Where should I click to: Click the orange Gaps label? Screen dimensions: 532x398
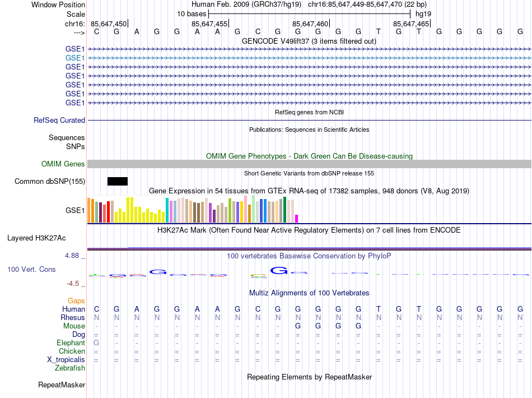pyautogui.click(x=76, y=301)
